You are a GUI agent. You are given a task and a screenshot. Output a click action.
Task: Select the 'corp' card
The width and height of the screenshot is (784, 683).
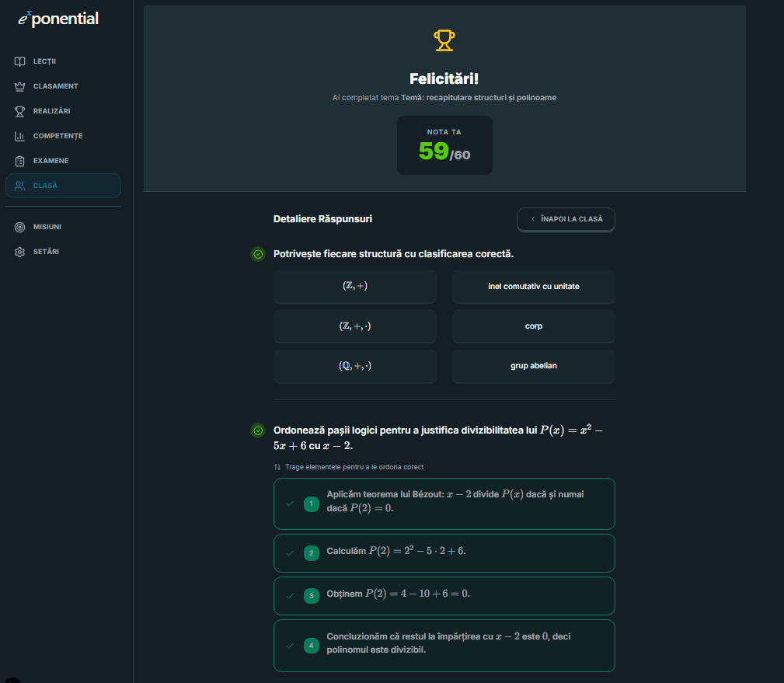tap(534, 326)
